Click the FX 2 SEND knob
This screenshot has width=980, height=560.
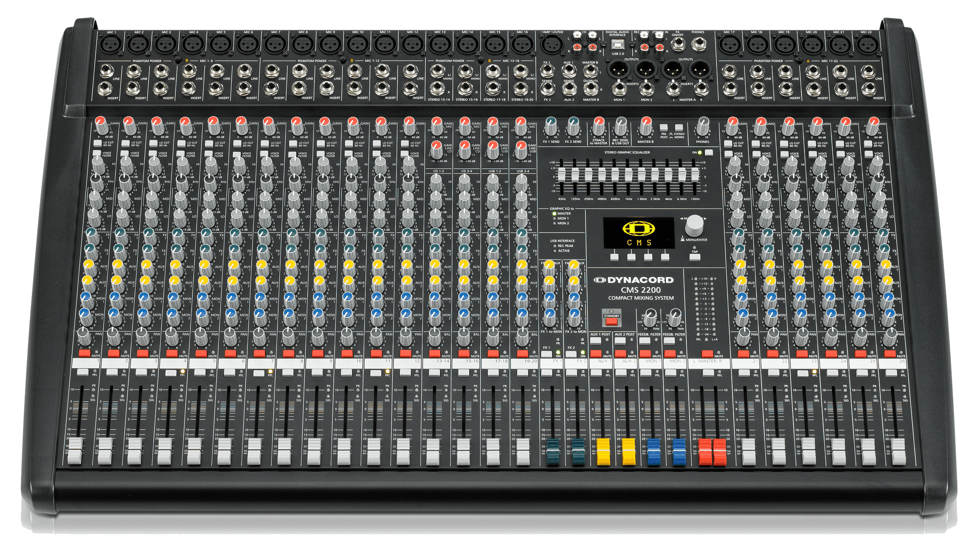[x=574, y=125]
